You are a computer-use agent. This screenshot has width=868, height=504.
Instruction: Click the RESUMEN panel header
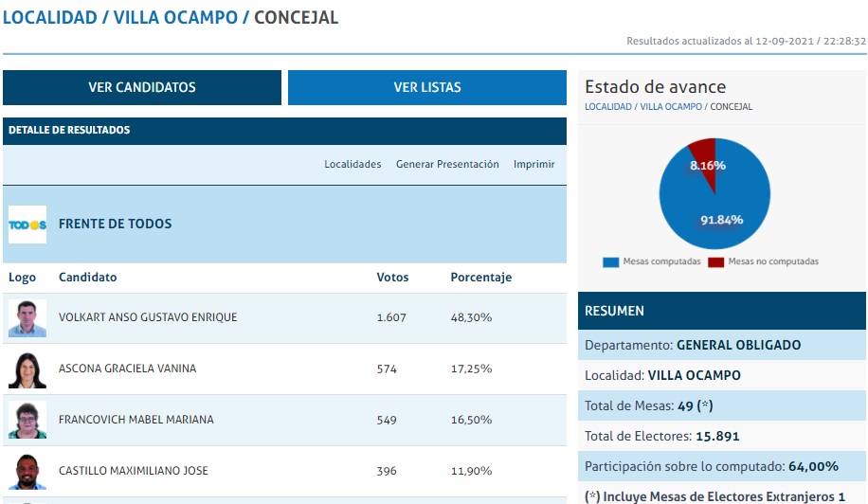[x=722, y=311]
